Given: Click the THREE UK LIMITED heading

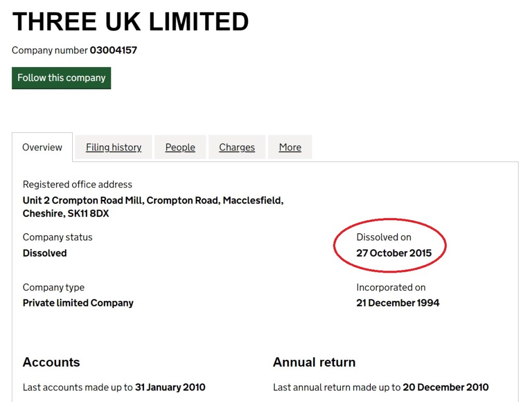Looking at the screenshot, I should [x=130, y=22].
